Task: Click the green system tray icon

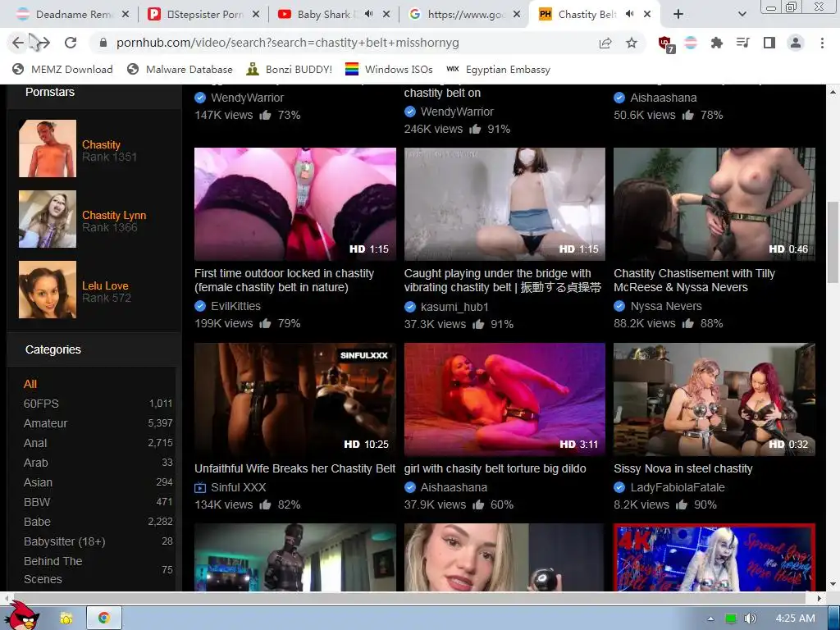Action: (731, 619)
